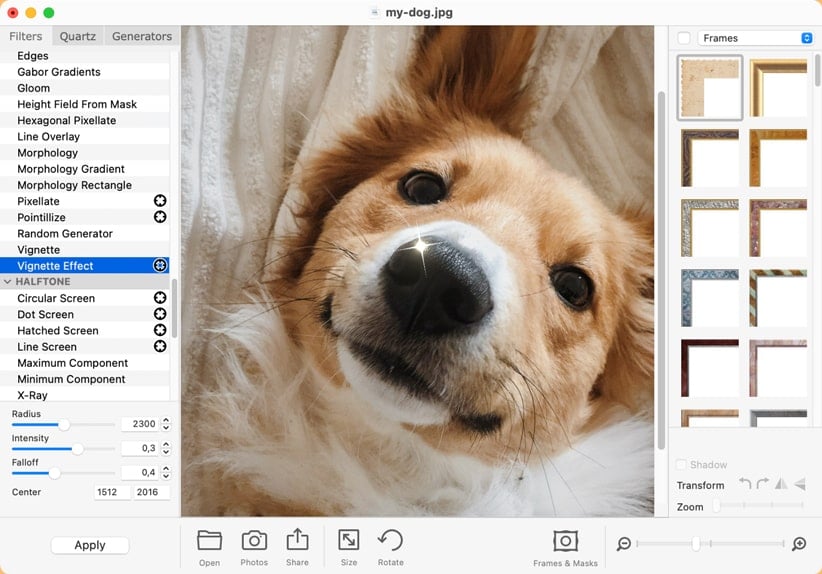
Task: Select the Dot Screen filter
Action: pyautogui.click(x=46, y=314)
